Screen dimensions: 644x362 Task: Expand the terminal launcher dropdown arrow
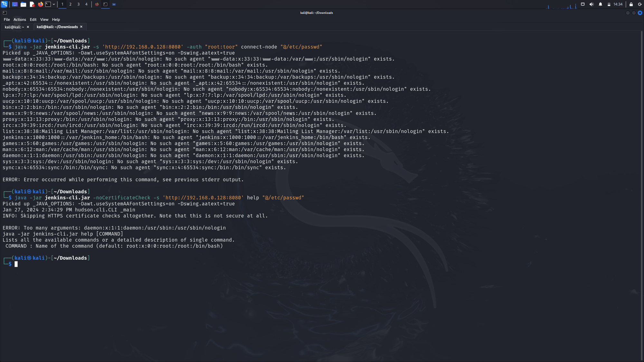pyautogui.click(x=54, y=4)
